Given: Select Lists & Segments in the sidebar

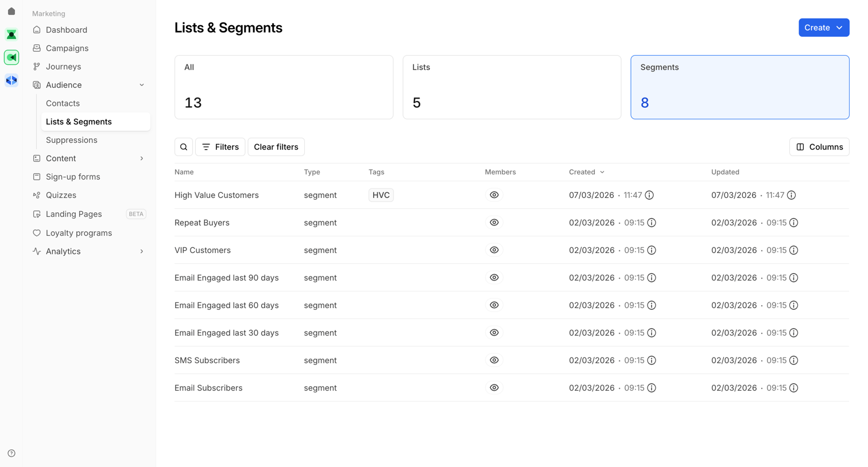Looking at the screenshot, I should point(96,122).
